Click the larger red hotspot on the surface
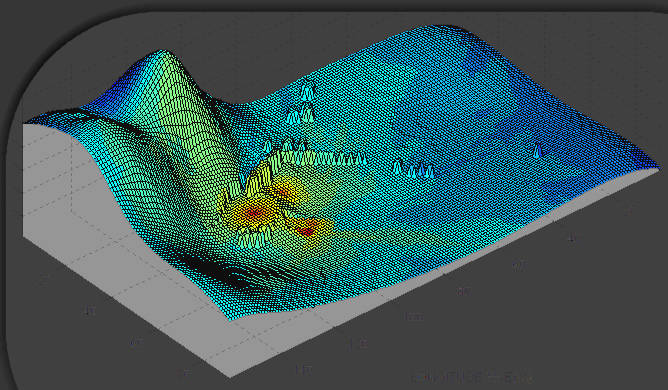The height and width of the screenshot is (390, 668). (x=255, y=212)
